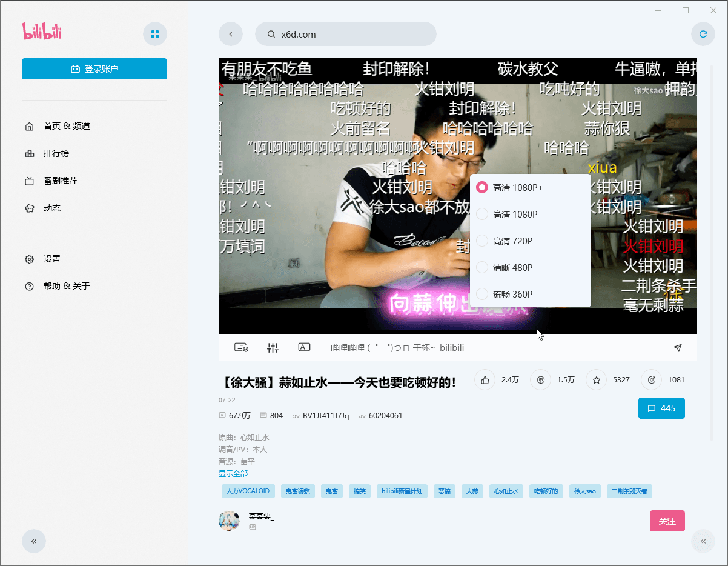This screenshot has height=566, width=728.
Task: Open danmaku display settings icon
Action: tap(241, 347)
